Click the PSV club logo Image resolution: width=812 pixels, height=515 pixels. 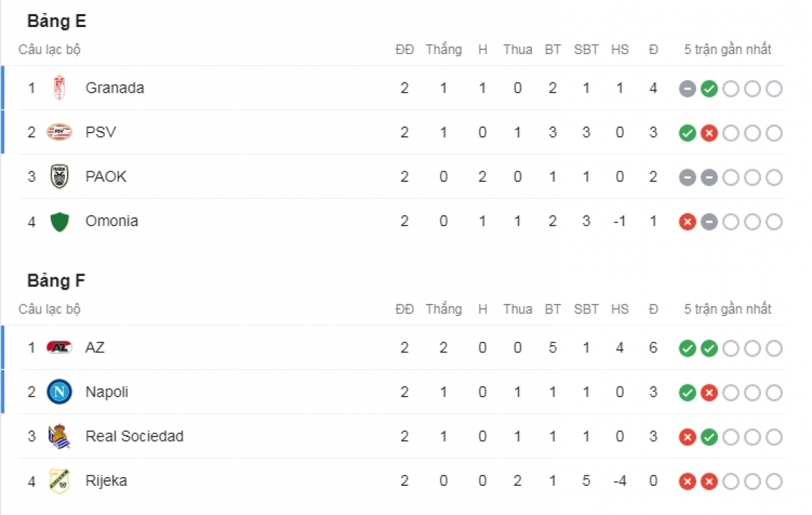pos(60,133)
